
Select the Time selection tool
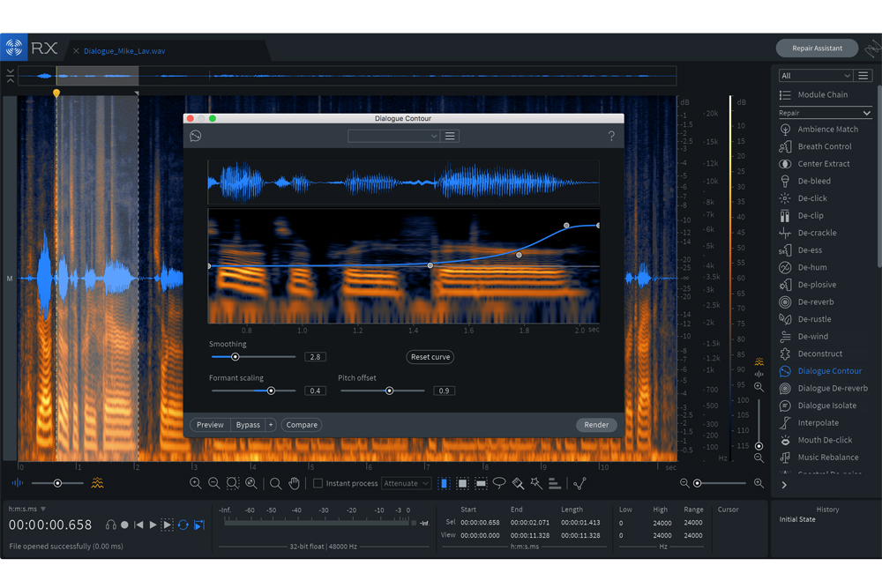(444, 483)
